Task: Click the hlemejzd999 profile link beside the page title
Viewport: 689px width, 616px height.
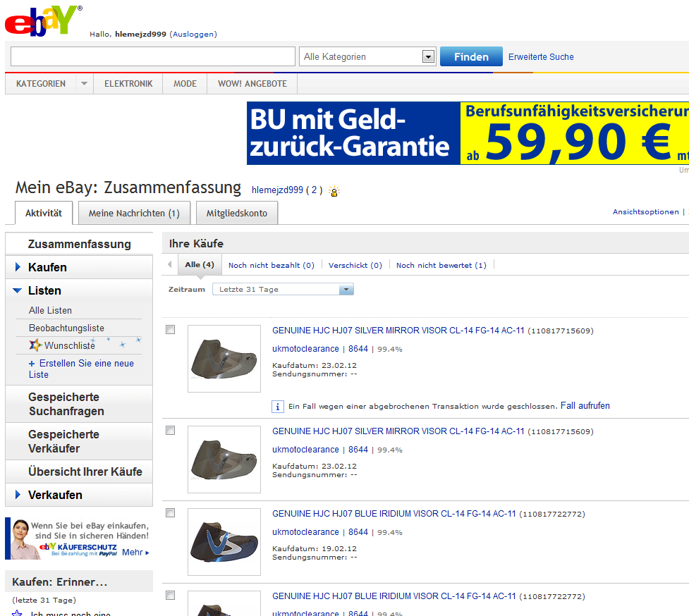Action: tap(277, 190)
